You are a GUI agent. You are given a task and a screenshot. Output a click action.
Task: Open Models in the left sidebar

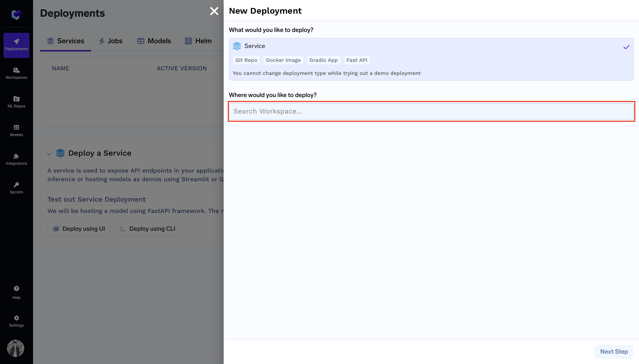click(16, 131)
